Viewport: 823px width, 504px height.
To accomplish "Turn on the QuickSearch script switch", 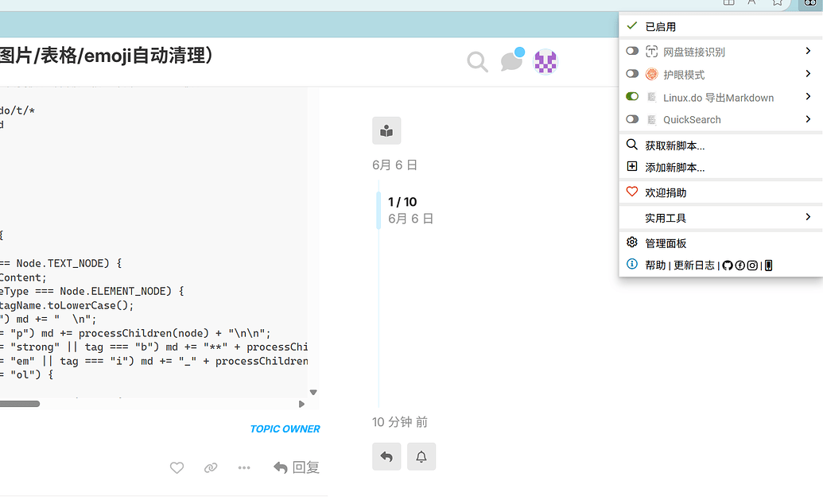I will (x=632, y=119).
